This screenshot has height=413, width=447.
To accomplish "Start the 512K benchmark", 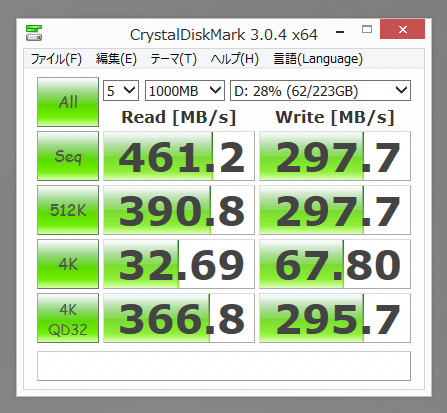I will (x=68, y=210).
